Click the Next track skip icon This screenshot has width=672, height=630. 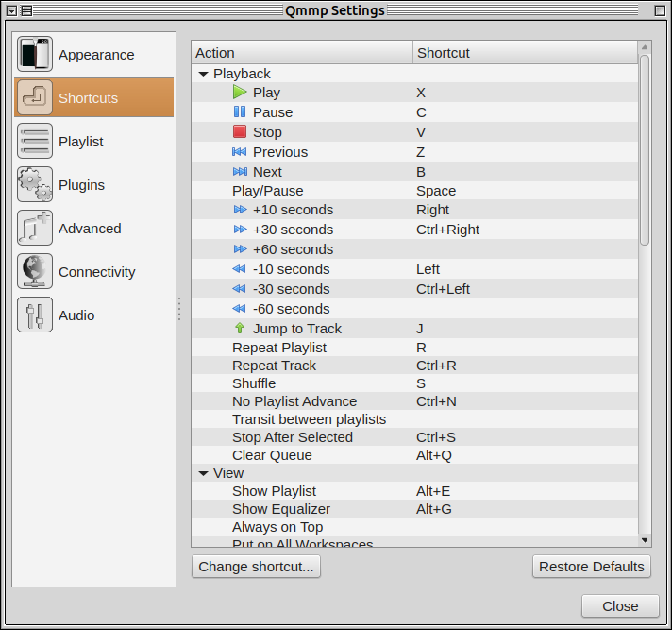tap(240, 172)
